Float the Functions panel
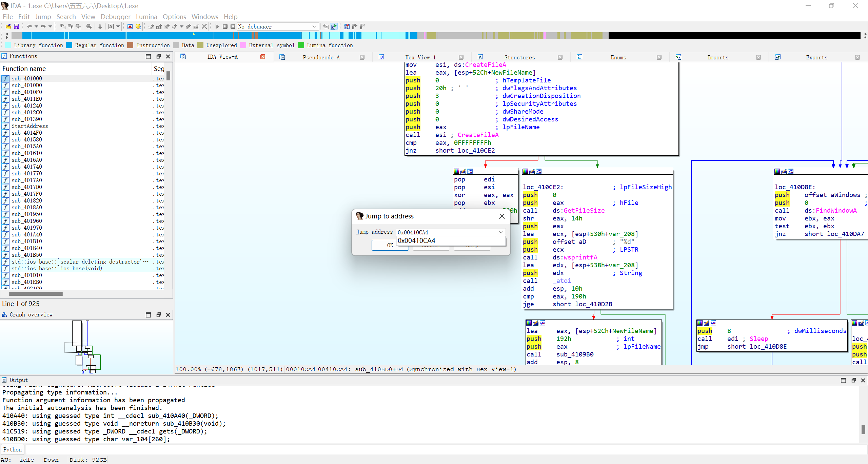 coord(158,56)
